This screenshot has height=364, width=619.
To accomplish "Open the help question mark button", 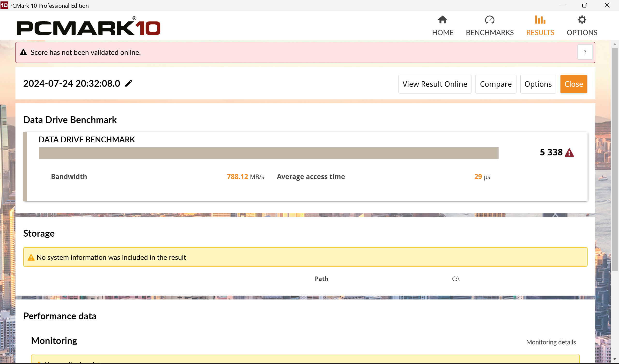I will pyautogui.click(x=585, y=52).
